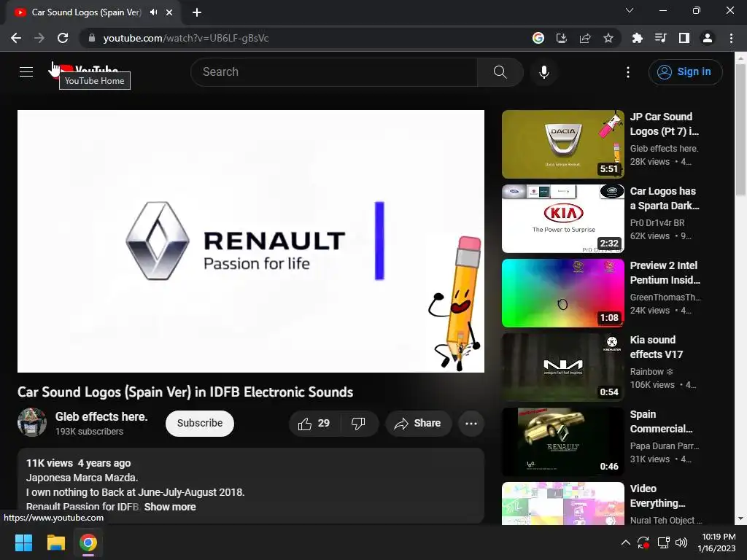Click the Share button
The image size is (747, 560).
(418, 424)
